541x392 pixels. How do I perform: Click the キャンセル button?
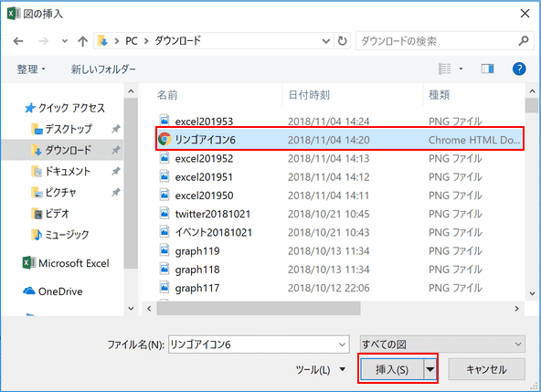(486, 369)
